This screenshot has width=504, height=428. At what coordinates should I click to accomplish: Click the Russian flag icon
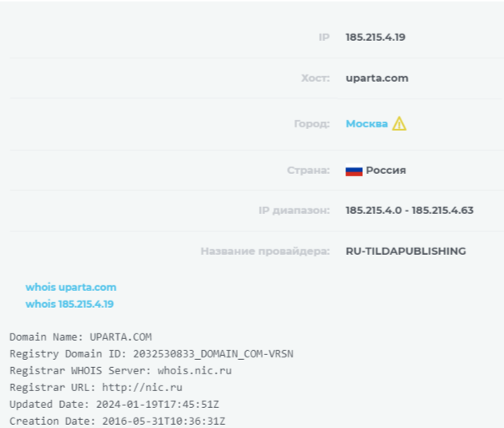[354, 171]
